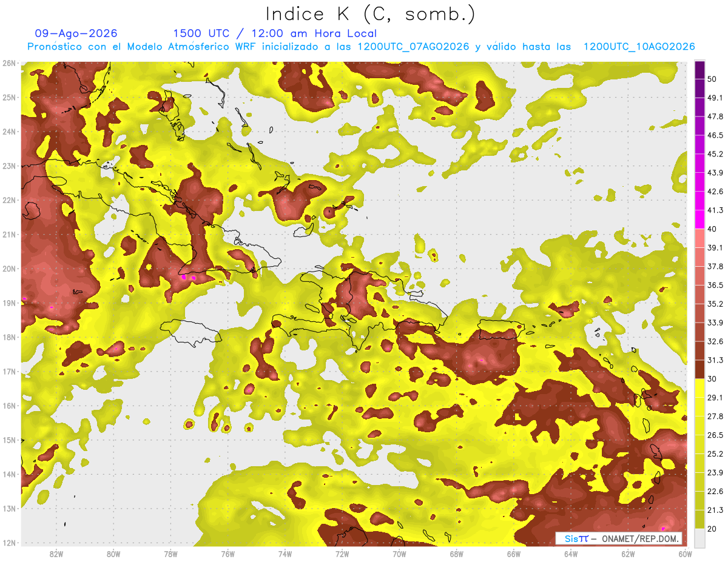Viewport: 728px width, 562px height.
Task: Click the "18N" latitude label
Action: click(x=9, y=337)
